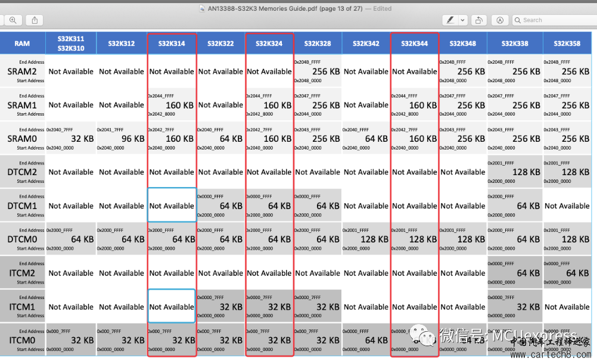This screenshot has width=597, height=364.
Task: Select 32 KB for S32K311 in the SRAM0 row
Action: (82, 139)
